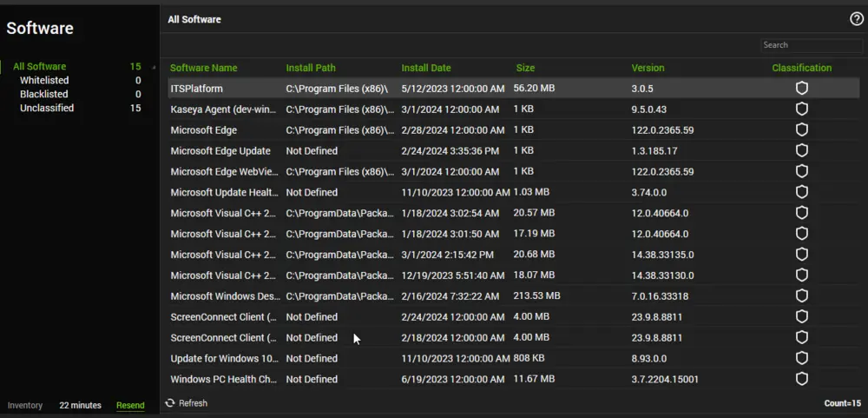
Task: Filter by Unclassified software
Action: (x=47, y=108)
